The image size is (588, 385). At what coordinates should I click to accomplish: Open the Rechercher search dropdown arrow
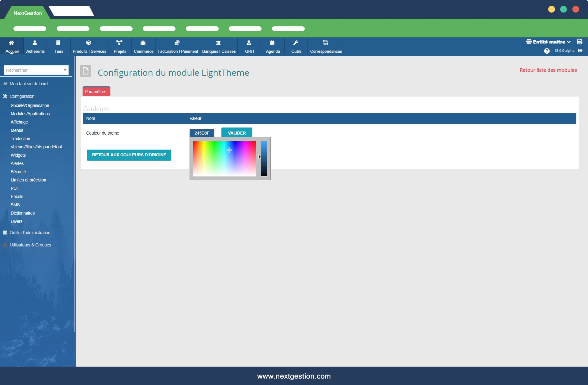[65, 70]
